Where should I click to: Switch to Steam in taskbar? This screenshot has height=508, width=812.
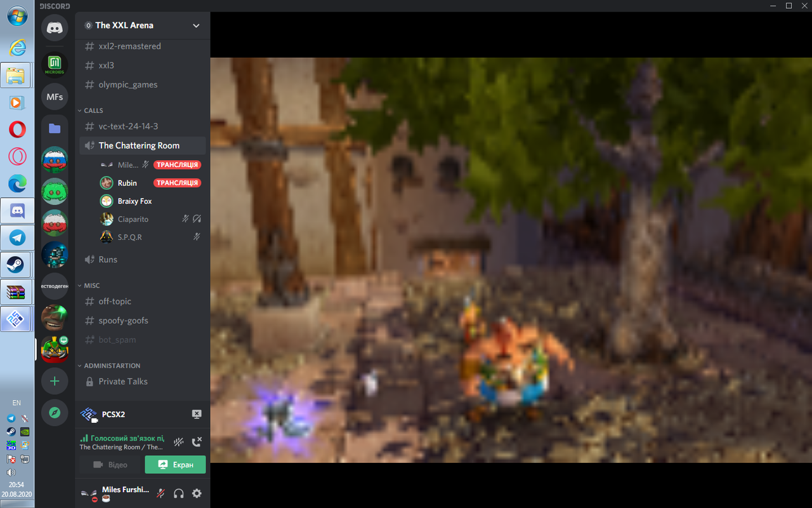click(x=16, y=265)
